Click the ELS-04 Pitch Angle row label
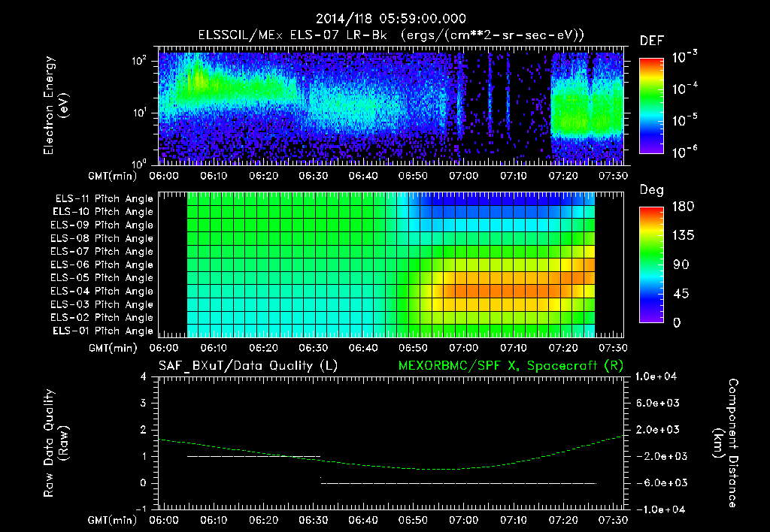This screenshot has width=770, height=532. [x=102, y=292]
